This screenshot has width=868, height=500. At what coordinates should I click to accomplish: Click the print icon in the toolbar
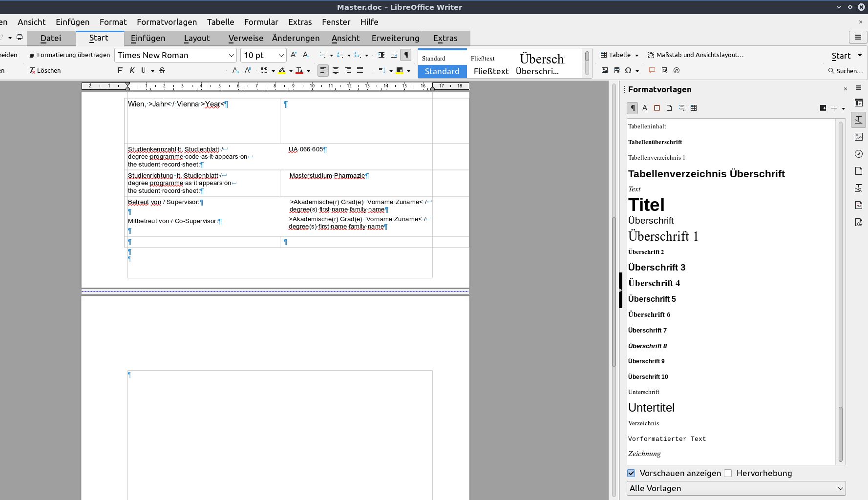[20, 37]
